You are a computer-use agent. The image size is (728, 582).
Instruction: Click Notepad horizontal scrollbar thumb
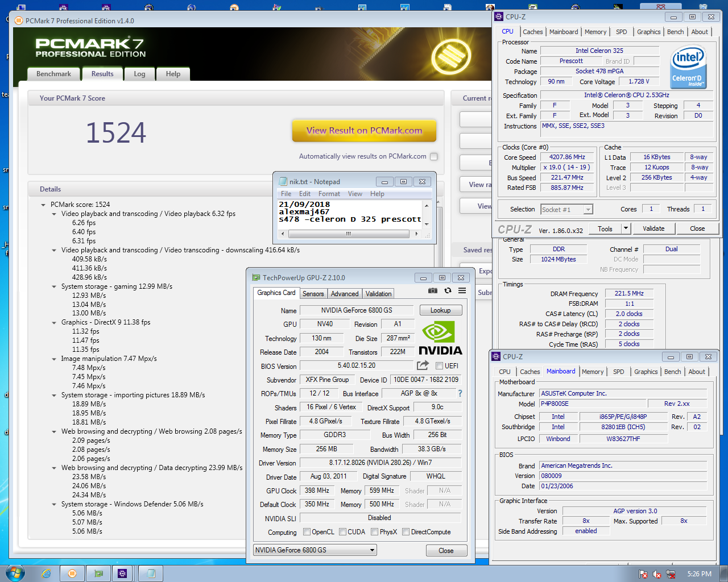[349, 234]
